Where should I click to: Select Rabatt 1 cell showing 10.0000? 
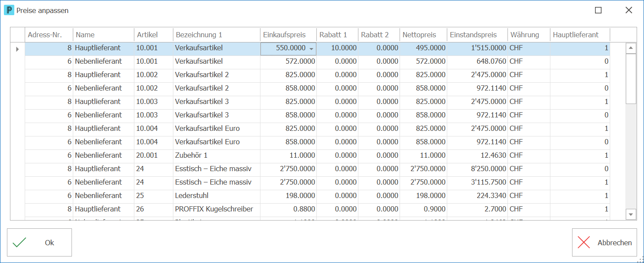337,48
